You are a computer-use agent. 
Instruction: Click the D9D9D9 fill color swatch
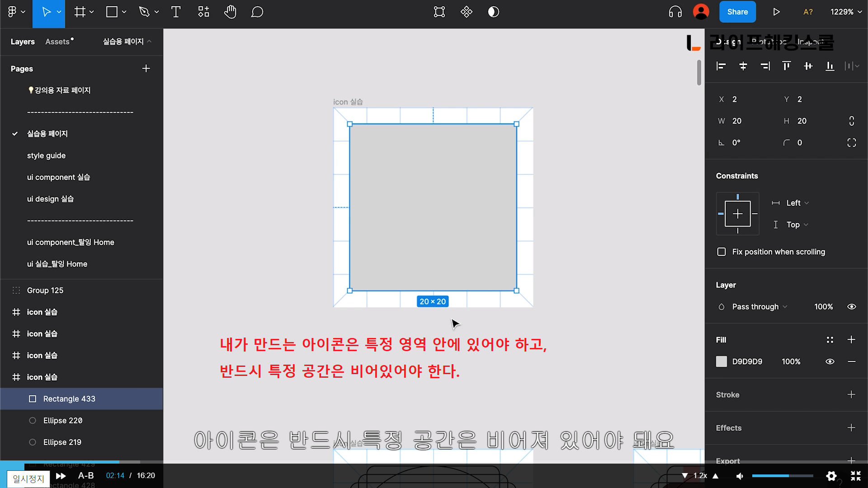(722, 361)
